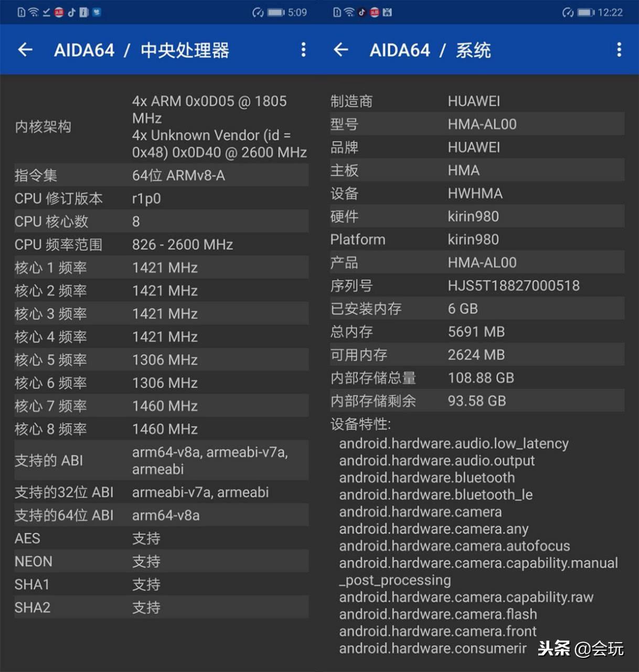Viewport: 639px width, 672px height.
Task: Tap the Wi-Fi icon in left status bar
Action: [34, 13]
